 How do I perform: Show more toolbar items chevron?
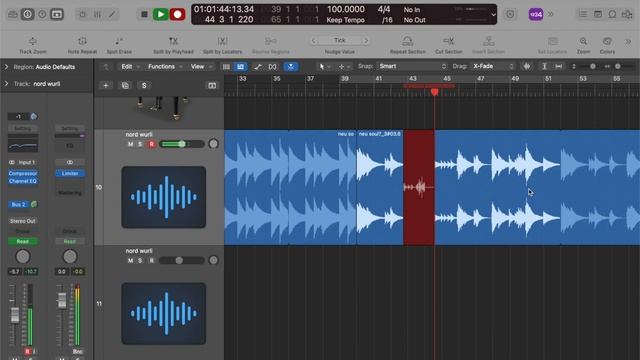click(628, 41)
